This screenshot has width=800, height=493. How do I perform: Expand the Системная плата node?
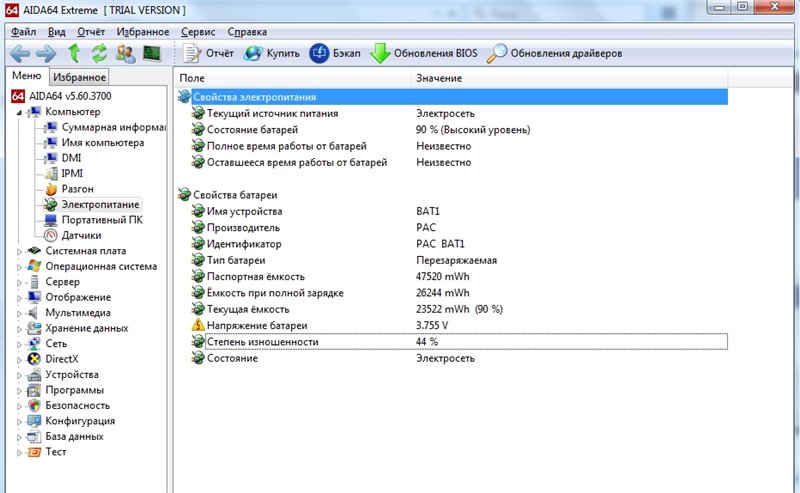(x=19, y=251)
